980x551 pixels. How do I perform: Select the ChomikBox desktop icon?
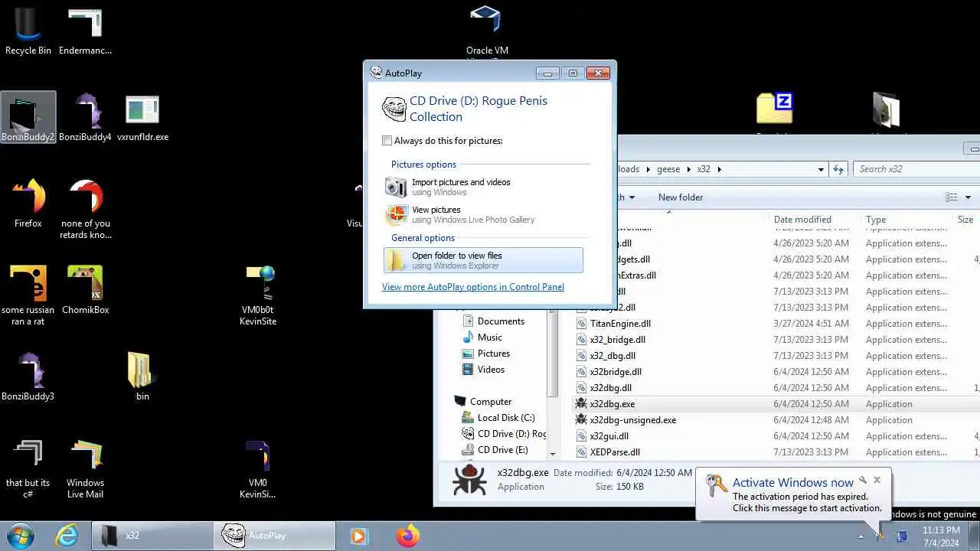[x=85, y=290]
